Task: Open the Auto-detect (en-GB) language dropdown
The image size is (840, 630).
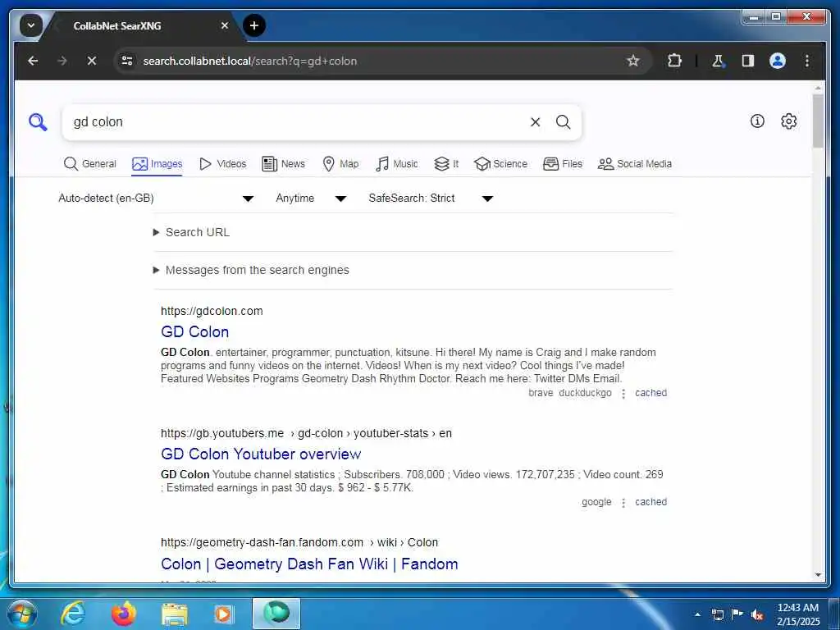Action: (x=156, y=199)
